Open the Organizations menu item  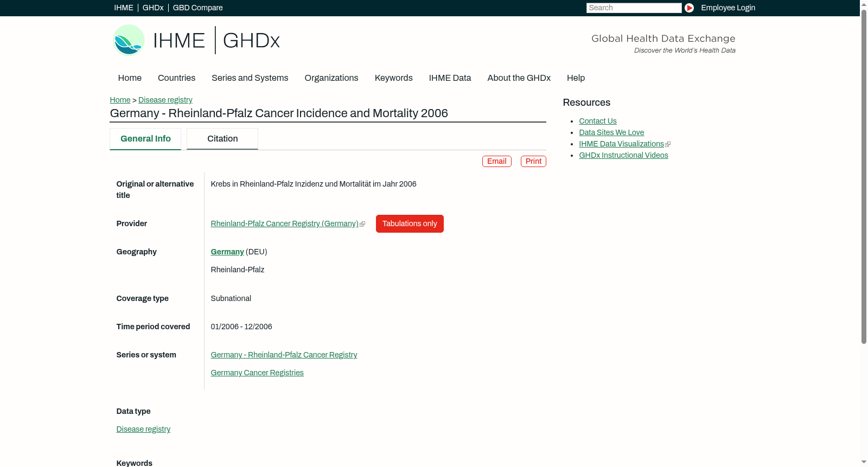point(331,78)
